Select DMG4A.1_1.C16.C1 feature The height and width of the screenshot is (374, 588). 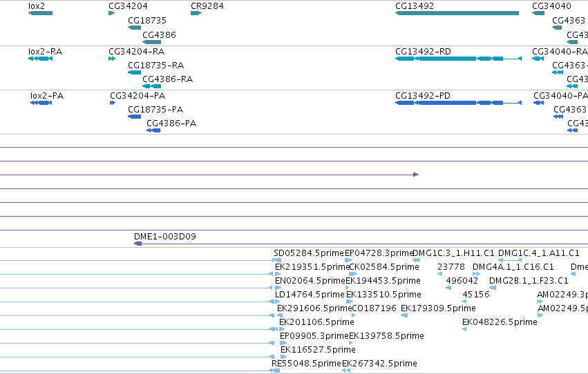coord(476,274)
